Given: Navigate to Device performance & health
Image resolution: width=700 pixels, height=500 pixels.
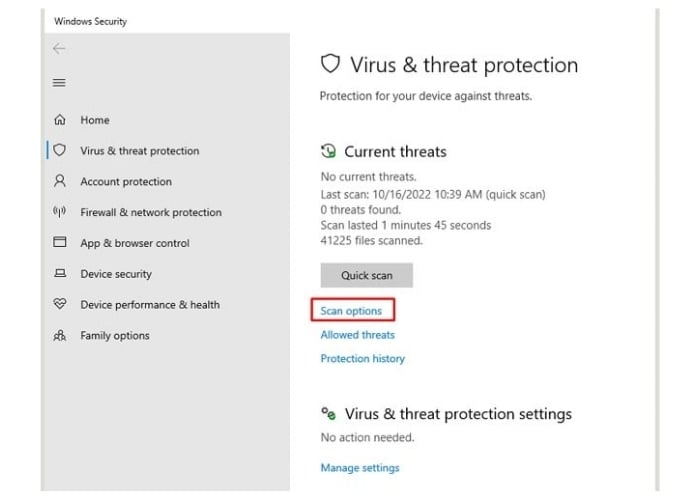Looking at the screenshot, I should (x=150, y=305).
